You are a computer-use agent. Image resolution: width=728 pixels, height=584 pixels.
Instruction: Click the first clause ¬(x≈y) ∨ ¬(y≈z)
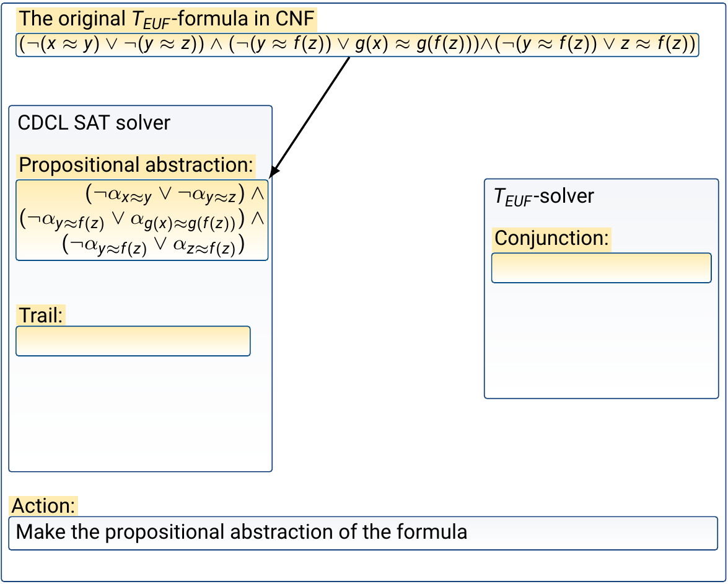point(112,45)
